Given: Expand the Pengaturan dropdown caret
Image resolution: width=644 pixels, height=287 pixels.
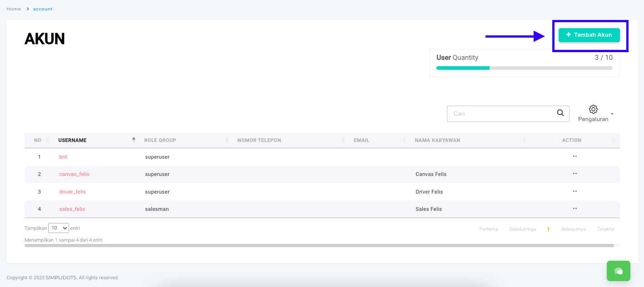Looking at the screenshot, I should [612, 114].
